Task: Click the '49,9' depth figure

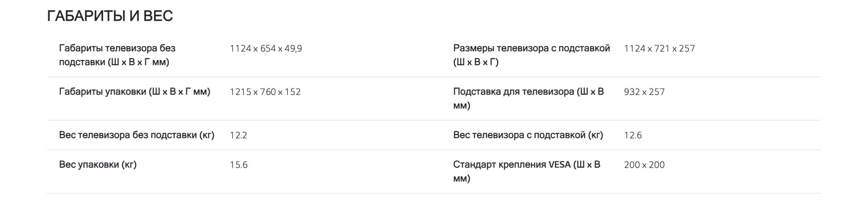Action: pos(293,49)
